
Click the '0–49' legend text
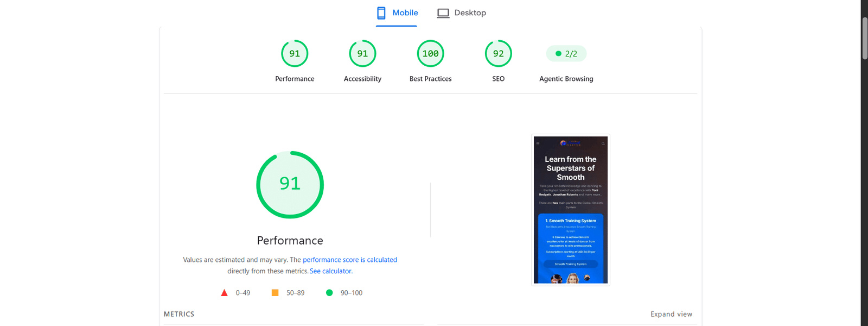(x=243, y=293)
